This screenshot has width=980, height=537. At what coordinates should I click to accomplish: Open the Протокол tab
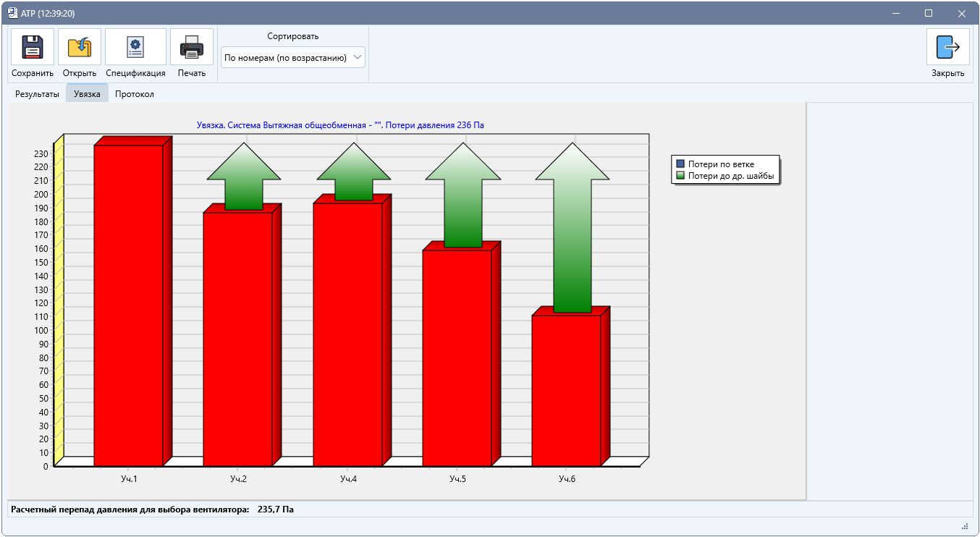point(135,94)
